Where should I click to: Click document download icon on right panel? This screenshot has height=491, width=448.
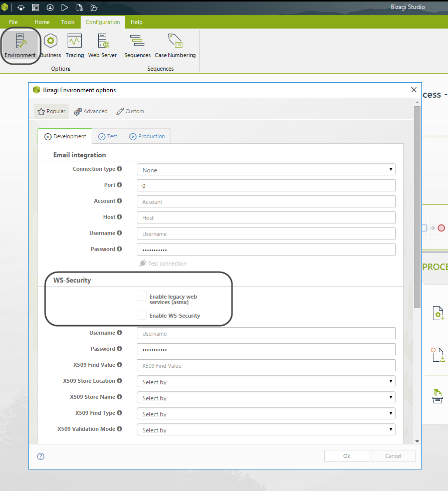coord(438,355)
